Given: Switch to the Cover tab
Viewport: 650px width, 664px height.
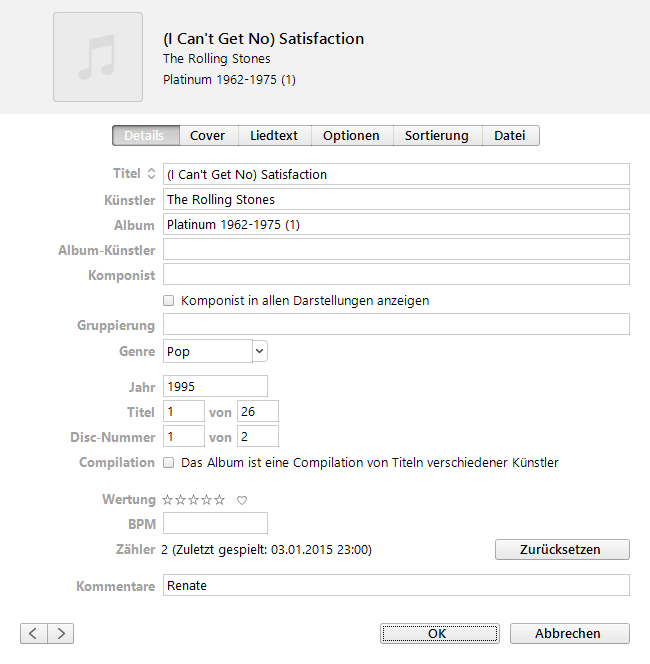Looking at the screenshot, I should point(207,136).
